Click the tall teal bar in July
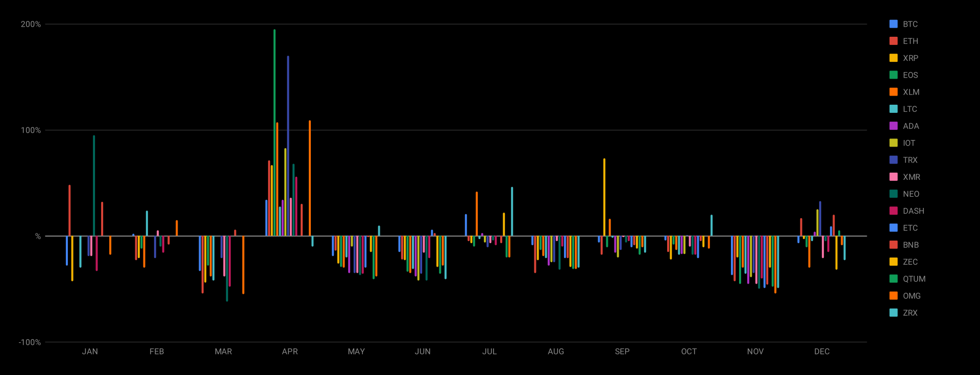The height and width of the screenshot is (375, 980). (512, 212)
